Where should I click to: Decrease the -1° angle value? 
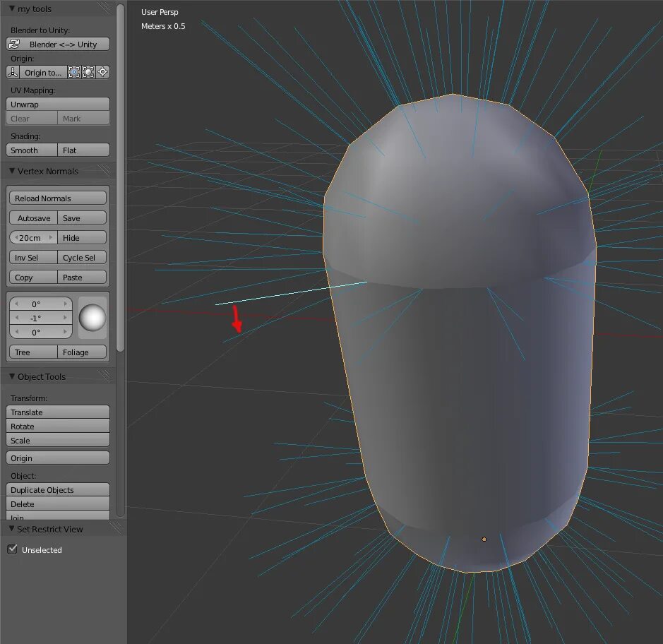16,318
